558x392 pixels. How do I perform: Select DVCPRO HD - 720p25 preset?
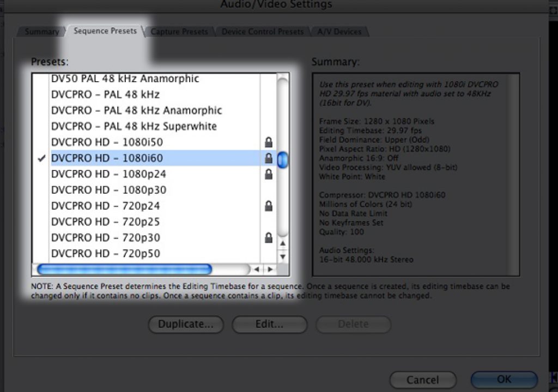click(105, 222)
